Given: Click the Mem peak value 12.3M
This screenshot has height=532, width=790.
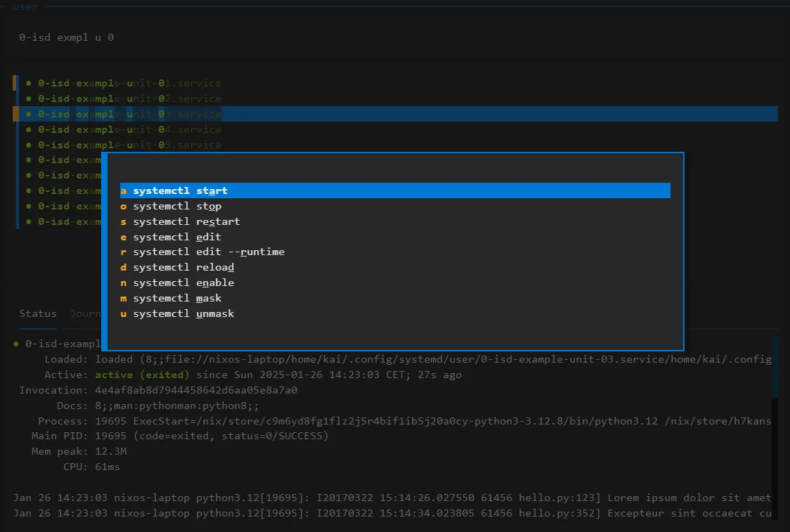Looking at the screenshot, I should coord(111,451).
